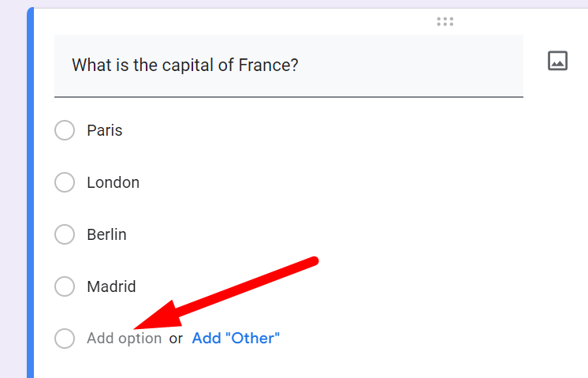Click the "Add option" placeholder text
Viewport: 588px width, 378px height.
[124, 339]
